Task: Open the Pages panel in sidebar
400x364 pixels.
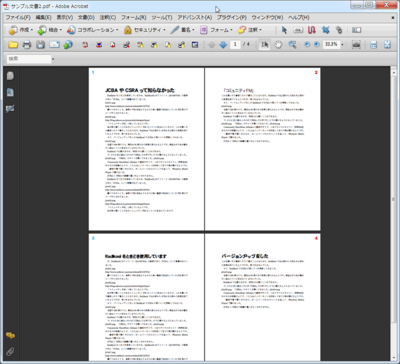Action: (10, 76)
